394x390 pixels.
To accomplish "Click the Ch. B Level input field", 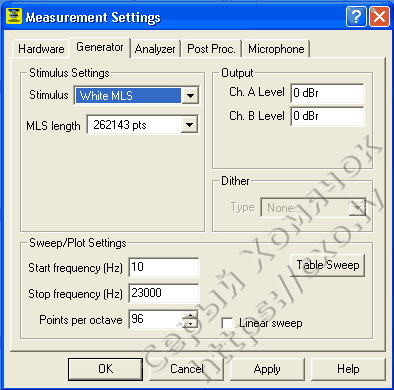I will pos(327,116).
